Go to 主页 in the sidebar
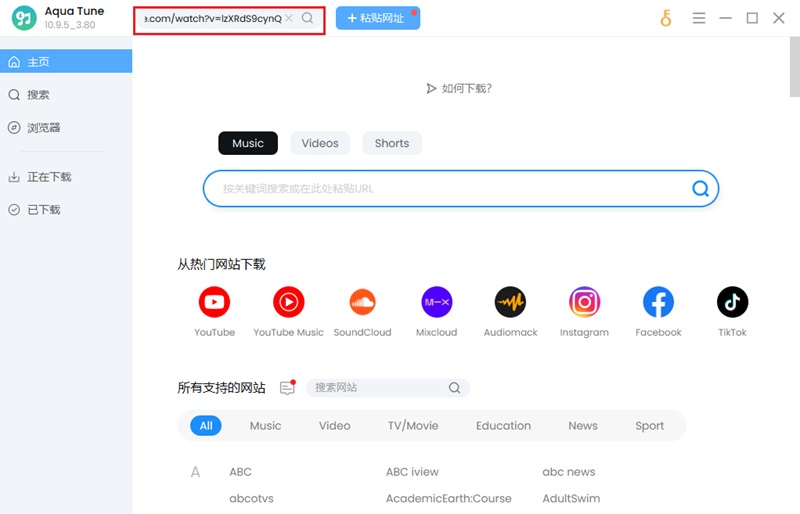 pos(66,61)
